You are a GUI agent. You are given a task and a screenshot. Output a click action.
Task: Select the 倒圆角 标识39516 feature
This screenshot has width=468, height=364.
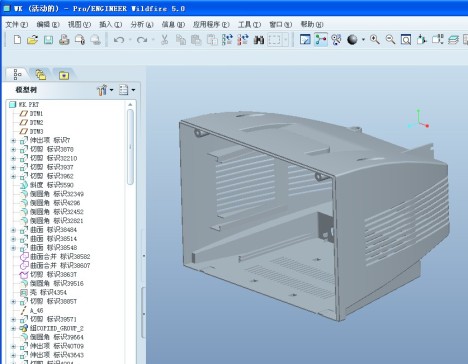(52, 283)
